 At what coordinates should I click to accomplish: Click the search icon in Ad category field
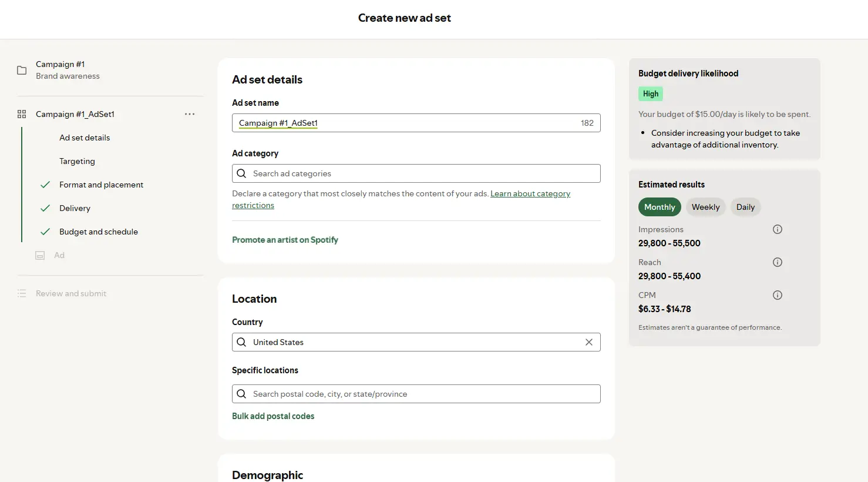coord(241,173)
